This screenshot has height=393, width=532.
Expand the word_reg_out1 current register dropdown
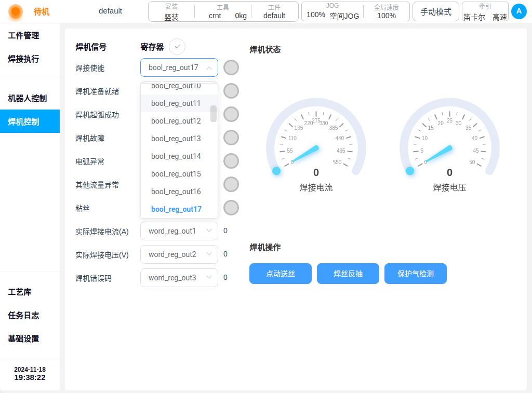point(179,231)
